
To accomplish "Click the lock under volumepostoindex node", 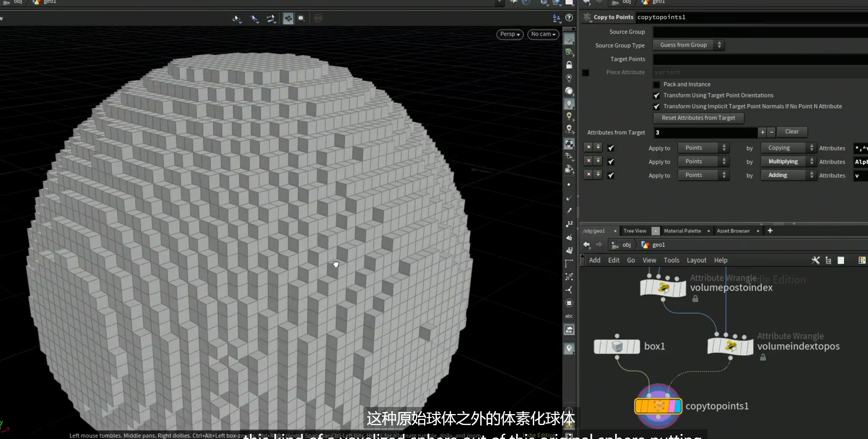I will coord(695,299).
